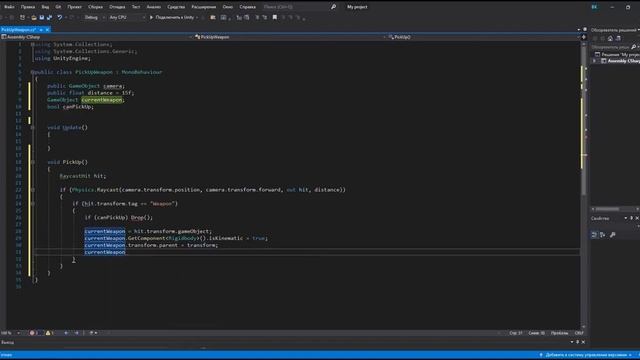Image resolution: width=640 pixels, height=360 pixels.
Task: Click the warnings triangle indicator
Action: (50, 333)
